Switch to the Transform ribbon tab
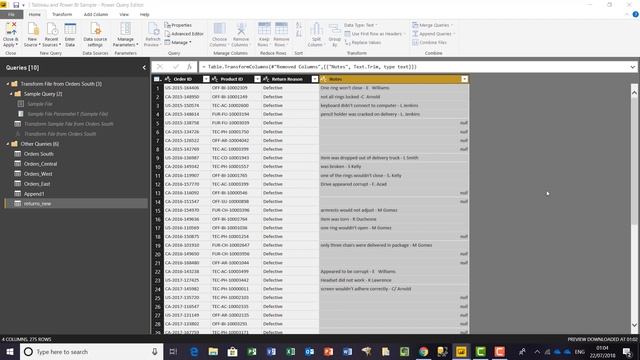 pyautogui.click(x=62, y=14)
